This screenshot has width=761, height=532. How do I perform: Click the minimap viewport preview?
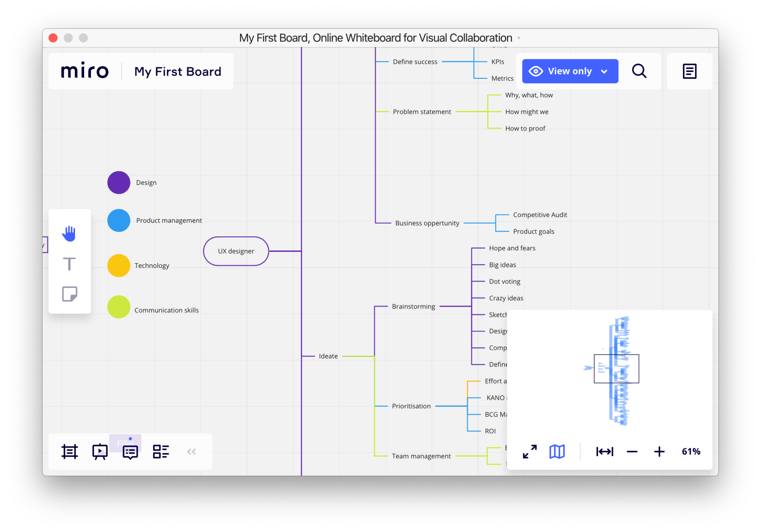point(616,369)
